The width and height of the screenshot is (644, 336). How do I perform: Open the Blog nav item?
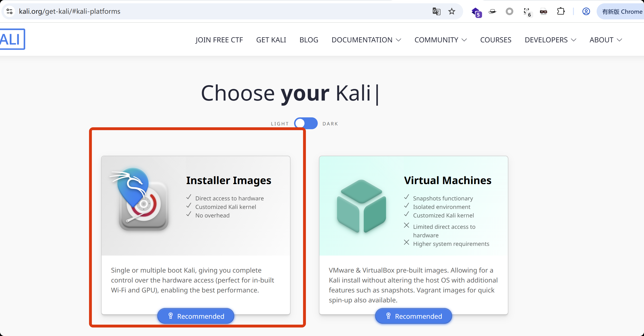[x=309, y=40]
